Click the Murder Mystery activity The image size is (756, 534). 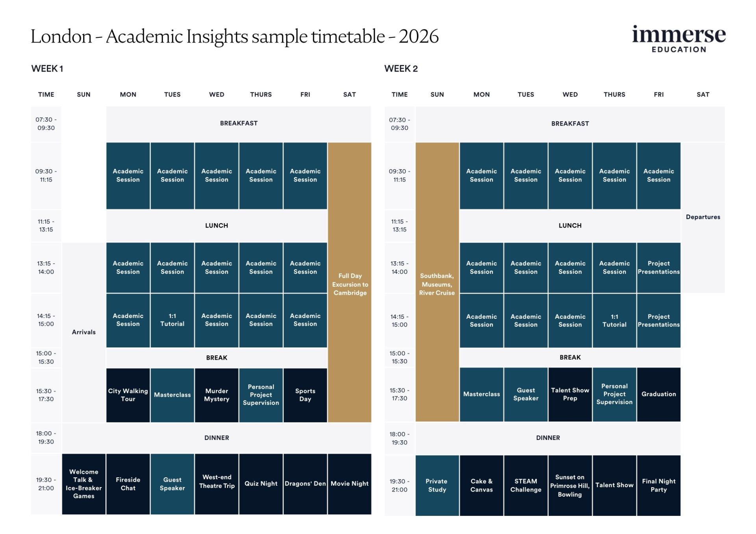pos(217,395)
